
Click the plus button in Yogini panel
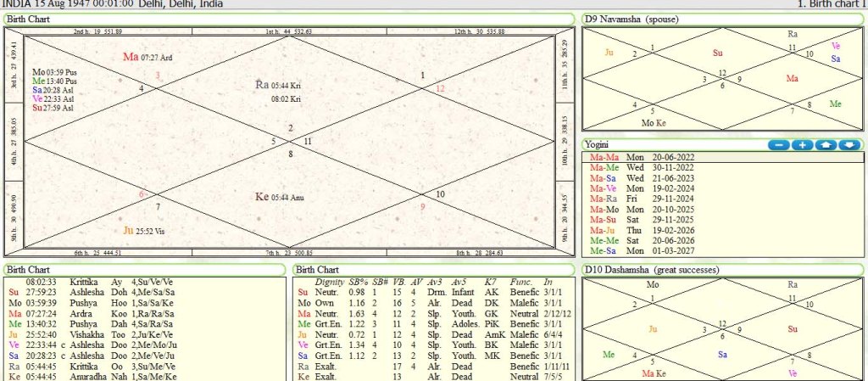point(802,145)
